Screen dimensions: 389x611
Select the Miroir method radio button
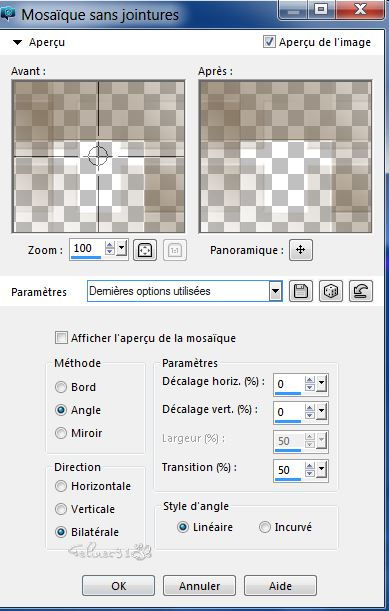point(61,433)
